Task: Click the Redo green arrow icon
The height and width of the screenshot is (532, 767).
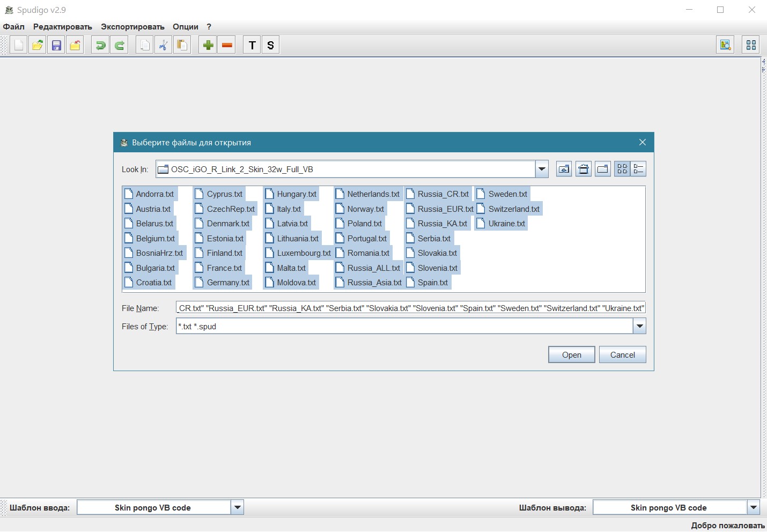Action: (119, 45)
